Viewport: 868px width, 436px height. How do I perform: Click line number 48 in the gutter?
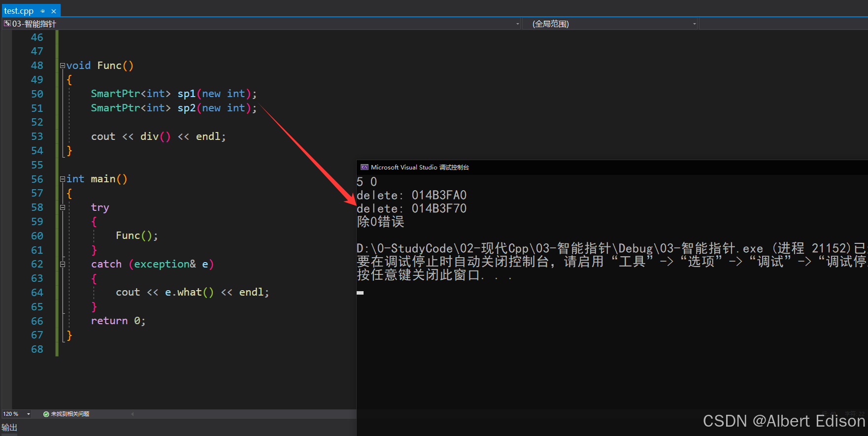tap(37, 66)
